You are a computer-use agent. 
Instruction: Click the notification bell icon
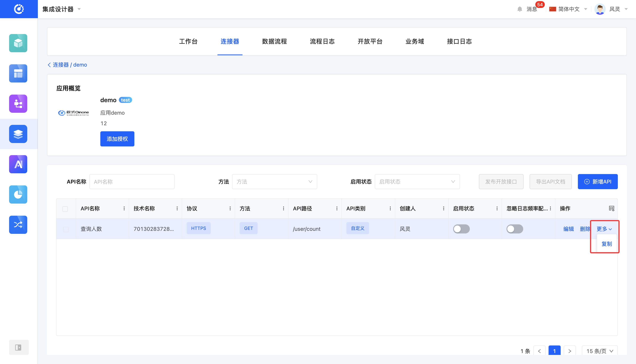tap(519, 9)
